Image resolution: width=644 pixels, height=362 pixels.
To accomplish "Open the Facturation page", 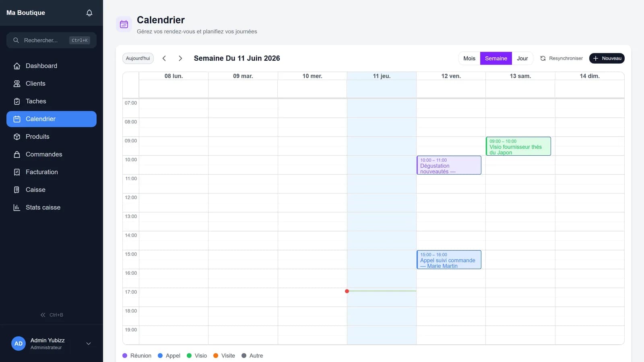I will (52, 172).
